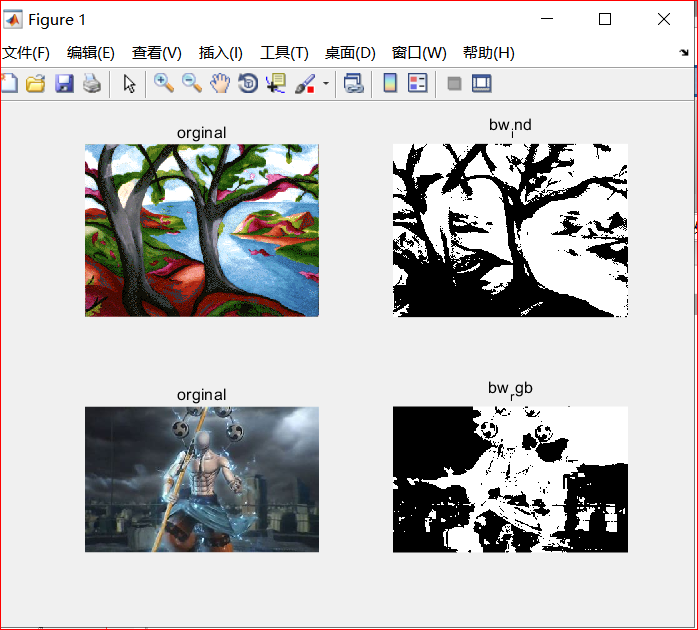Viewport: 698px width, 630px height.
Task: Click the Link Plot toolbar icon
Action: (354, 83)
